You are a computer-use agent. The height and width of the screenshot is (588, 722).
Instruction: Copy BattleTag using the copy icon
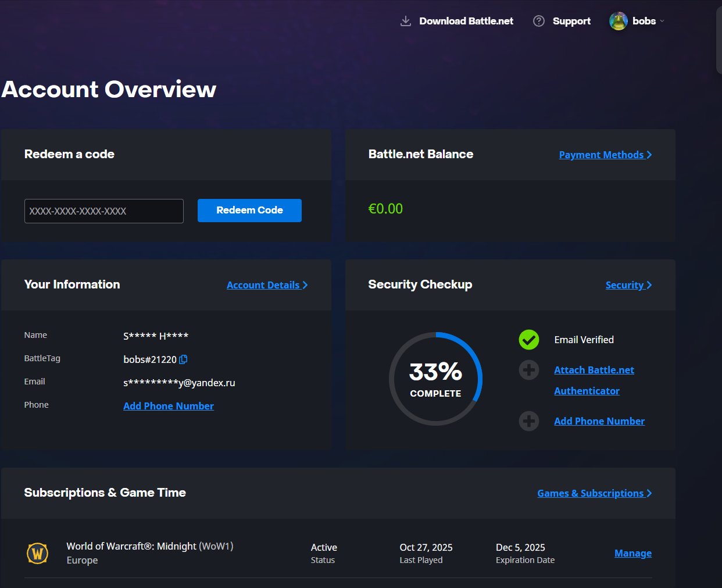tap(183, 359)
